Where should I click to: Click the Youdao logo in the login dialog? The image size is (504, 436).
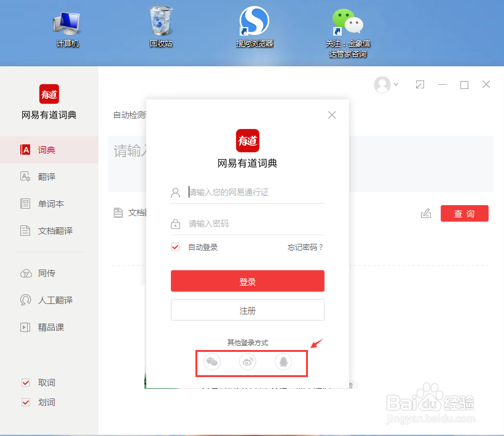(x=248, y=141)
